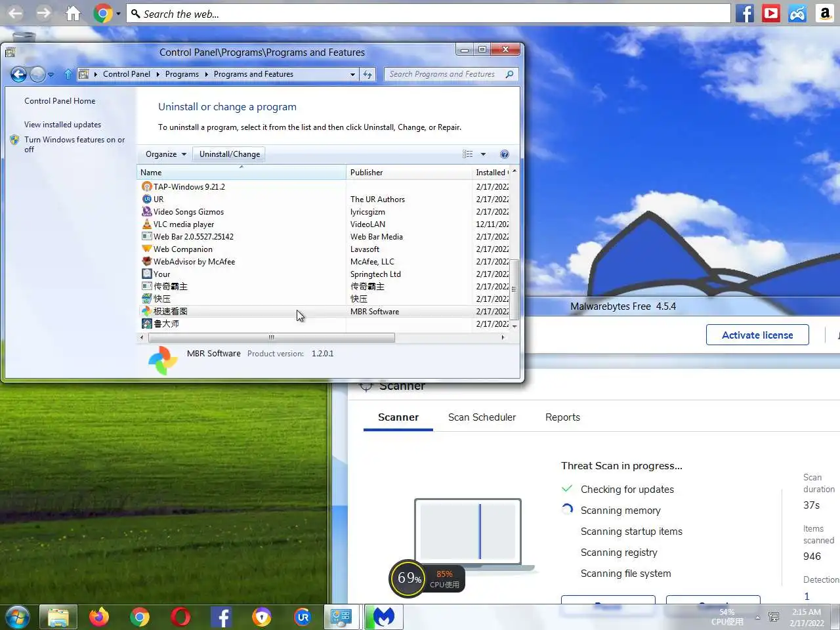840x630 pixels.
Task: Refresh the Programs and Features address bar
Action: (367, 74)
